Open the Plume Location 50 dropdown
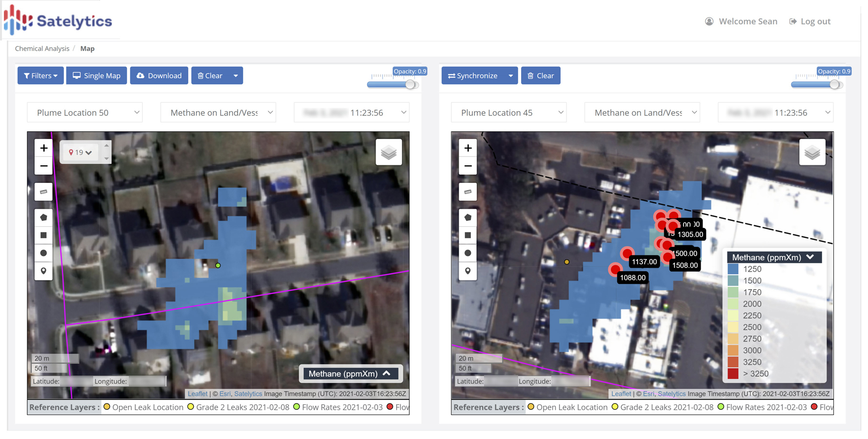Viewport: 868px width, 439px height. tap(85, 113)
